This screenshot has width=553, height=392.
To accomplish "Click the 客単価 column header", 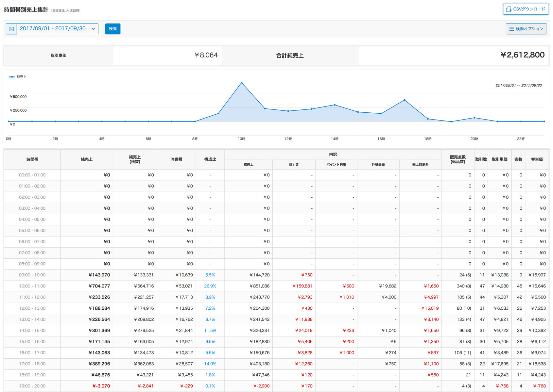I will (537, 159).
